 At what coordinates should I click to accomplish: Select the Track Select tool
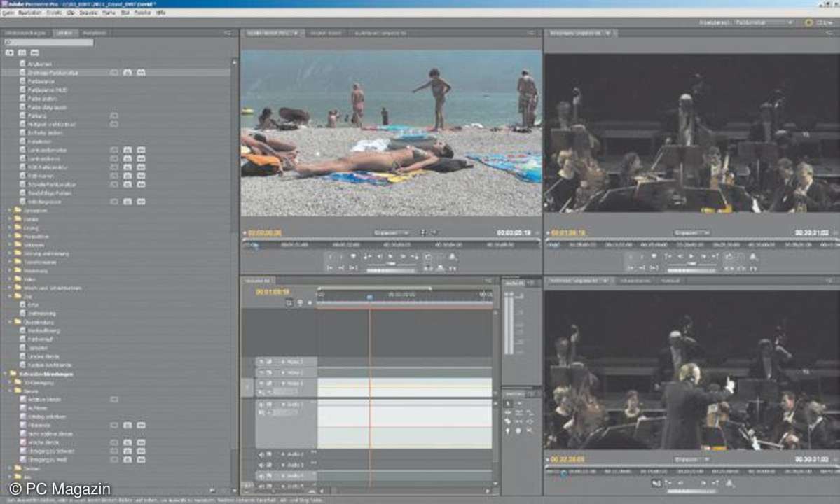(520, 403)
